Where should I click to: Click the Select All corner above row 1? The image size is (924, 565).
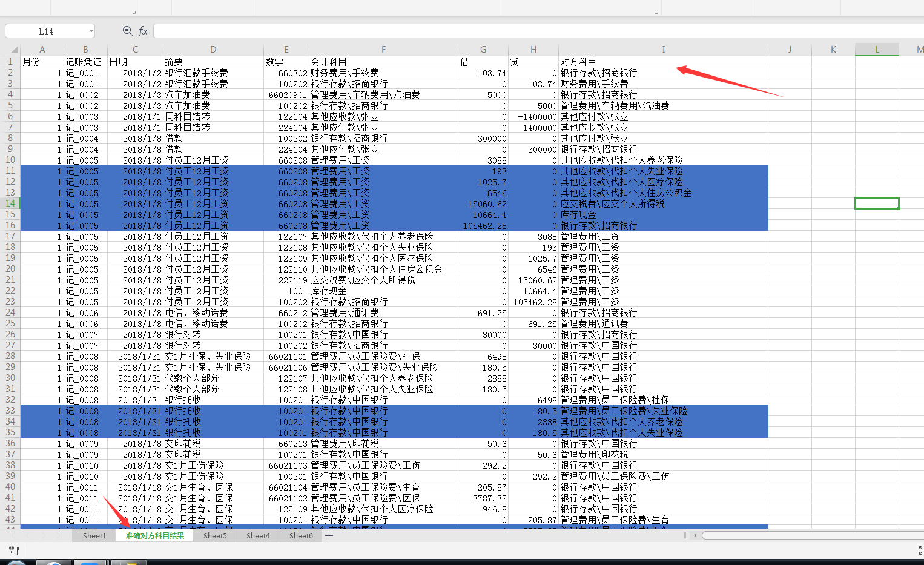click(13, 49)
